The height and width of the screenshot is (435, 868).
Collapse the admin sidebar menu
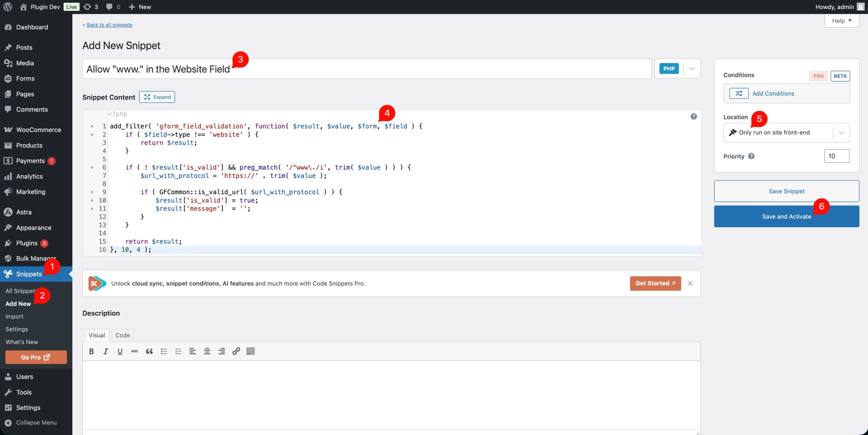click(36, 422)
